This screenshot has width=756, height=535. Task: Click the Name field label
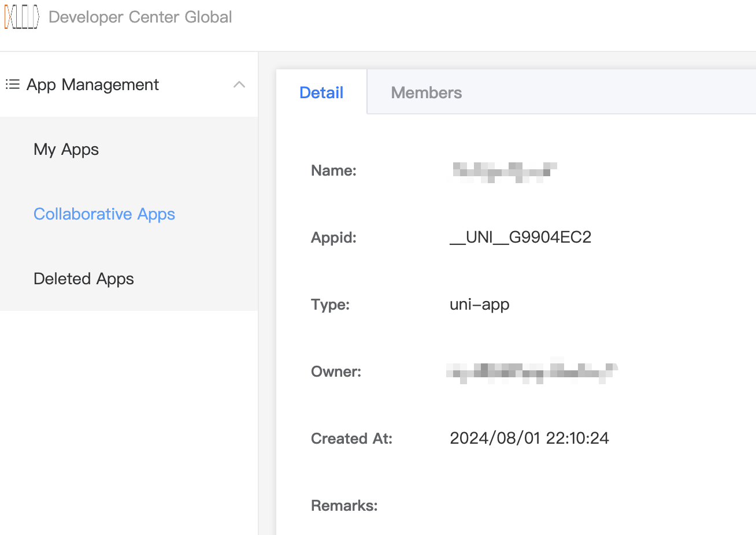[333, 170]
